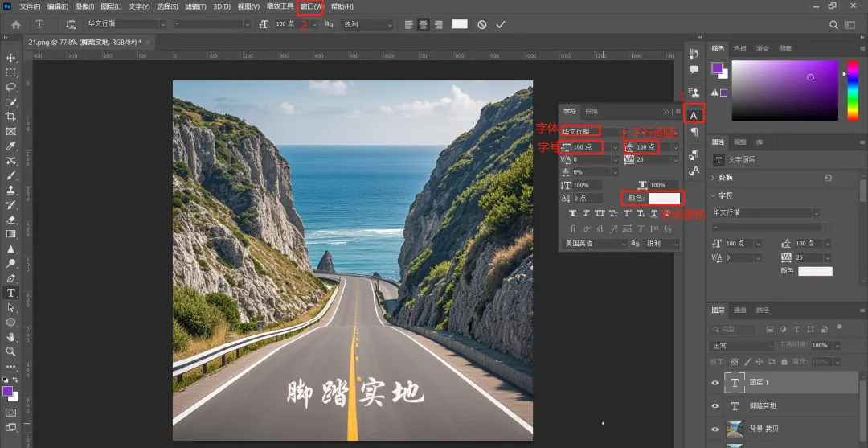868x448 pixels.
Task: Switch to the 路径 tab
Action: pos(762,310)
